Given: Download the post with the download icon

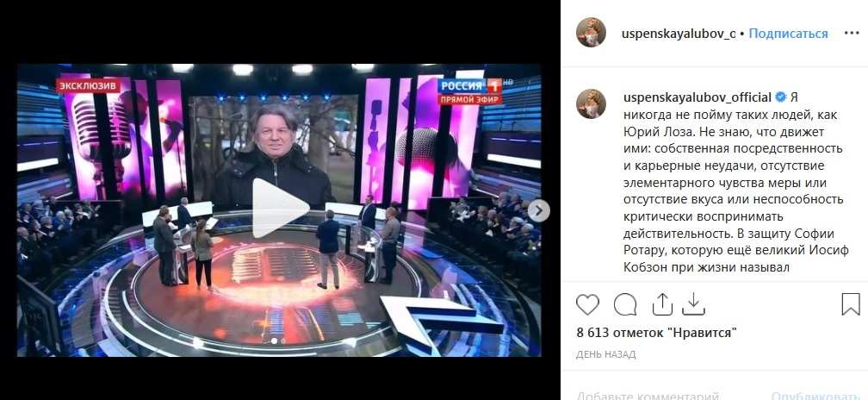Looking at the screenshot, I should [x=693, y=304].
